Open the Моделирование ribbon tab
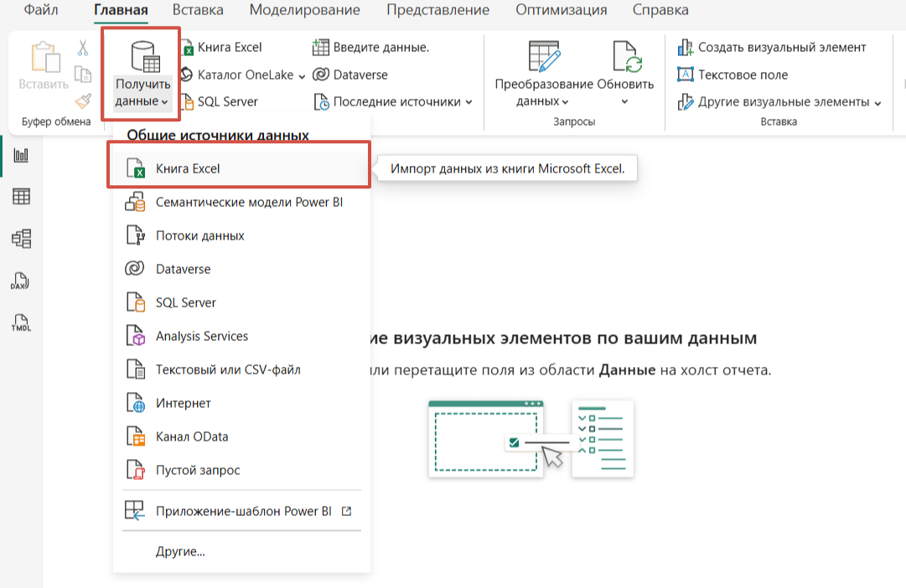 coord(304,10)
